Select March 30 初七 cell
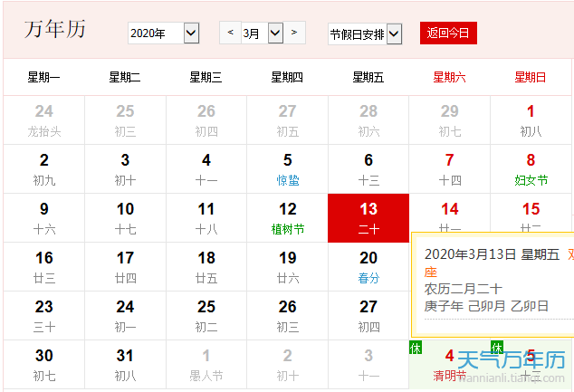Viewport: 574px width, 392px height. (44, 365)
